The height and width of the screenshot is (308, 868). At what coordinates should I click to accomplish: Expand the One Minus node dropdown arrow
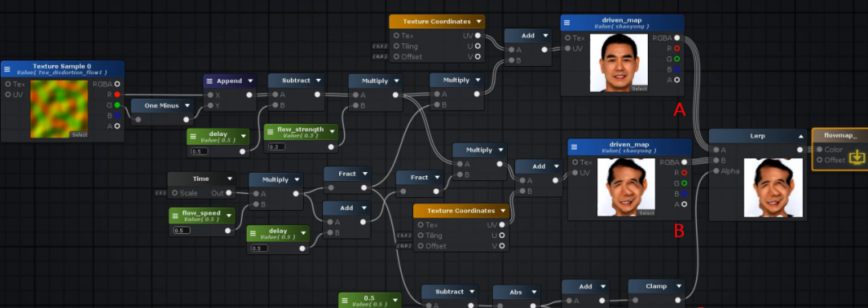click(187, 106)
